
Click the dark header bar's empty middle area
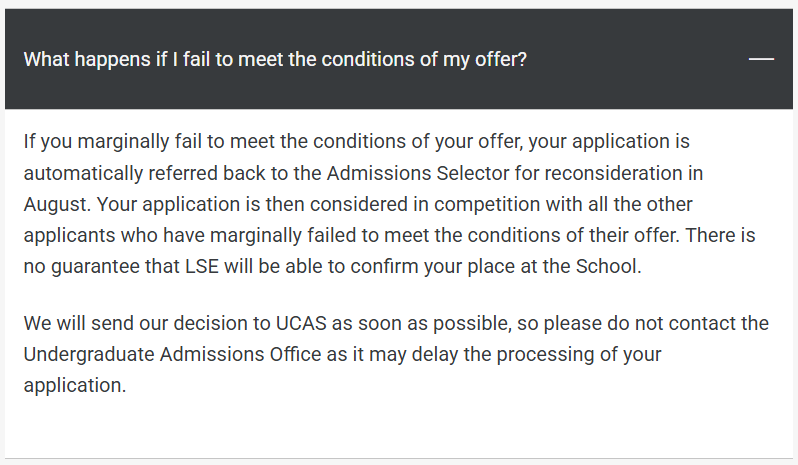[x=636, y=59]
